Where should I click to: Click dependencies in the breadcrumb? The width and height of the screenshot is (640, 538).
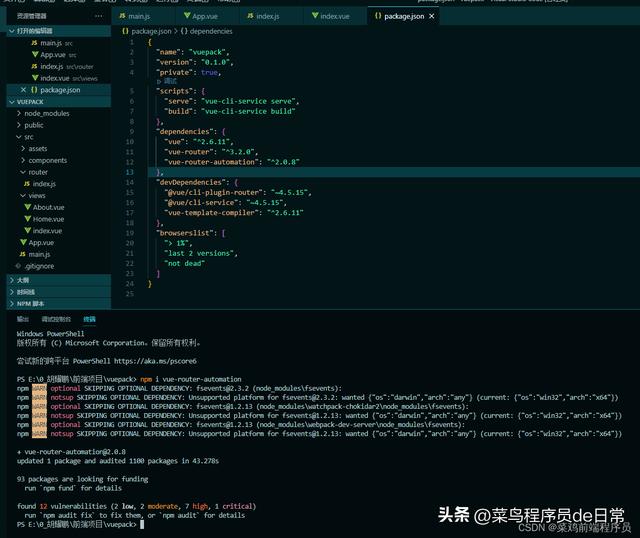(211, 31)
